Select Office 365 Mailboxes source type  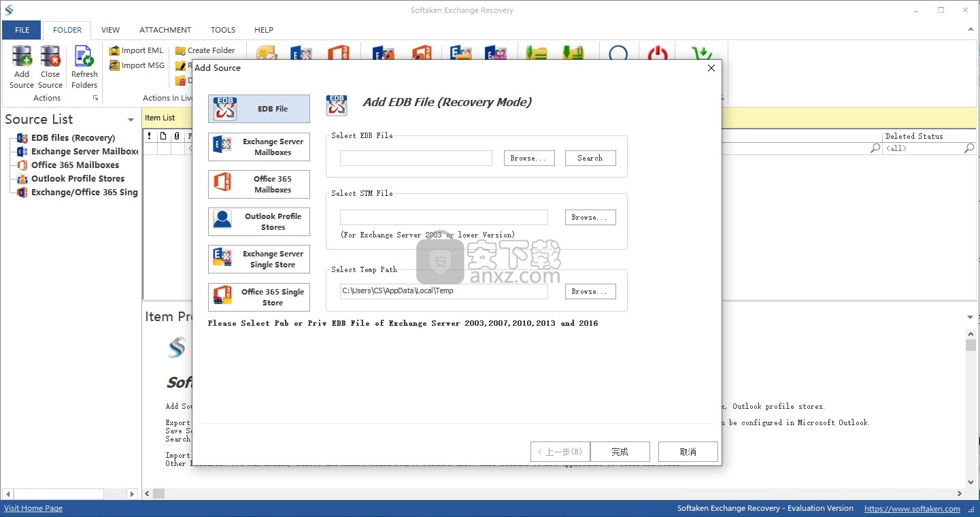[x=259, y=184]
